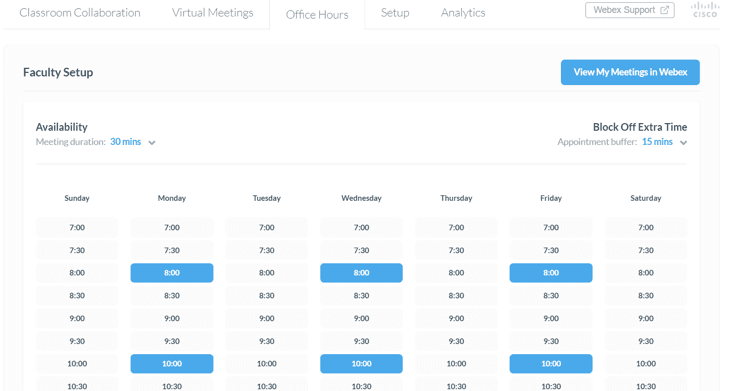This screenshot has width=750, height=391.
Task: Click the external link icon in Webex Support
Action: 664,10
